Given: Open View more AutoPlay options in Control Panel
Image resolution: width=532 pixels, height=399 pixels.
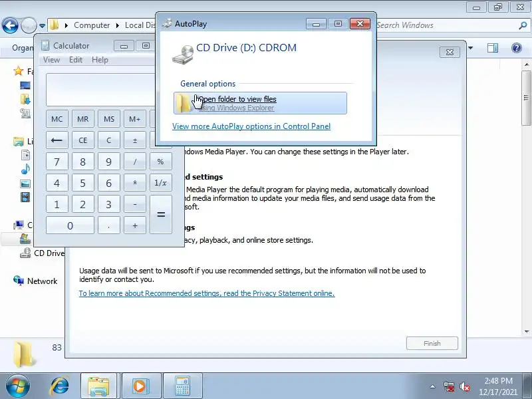Looking at the screenshot, I should 251,126.
